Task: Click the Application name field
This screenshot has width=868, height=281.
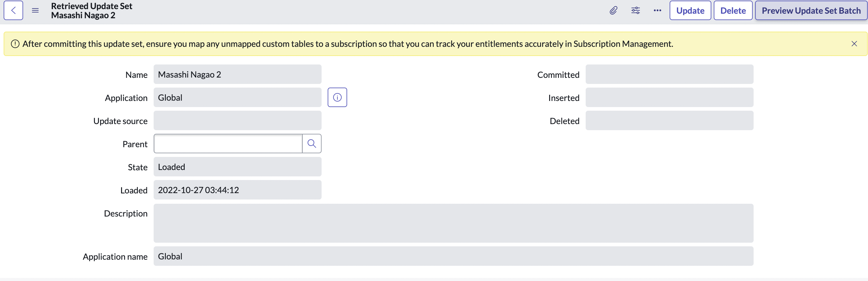Action: pos(453,256)
